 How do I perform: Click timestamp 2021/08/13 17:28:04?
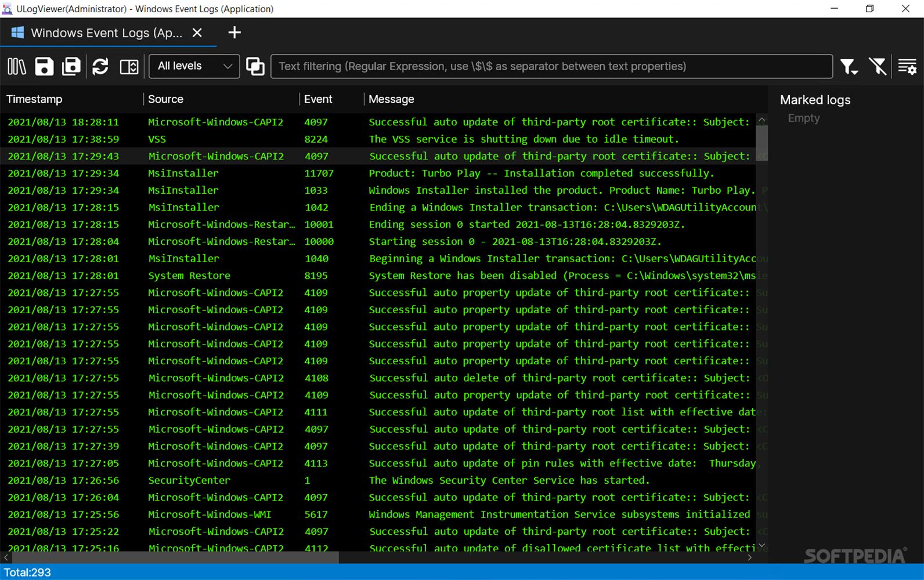63,241
